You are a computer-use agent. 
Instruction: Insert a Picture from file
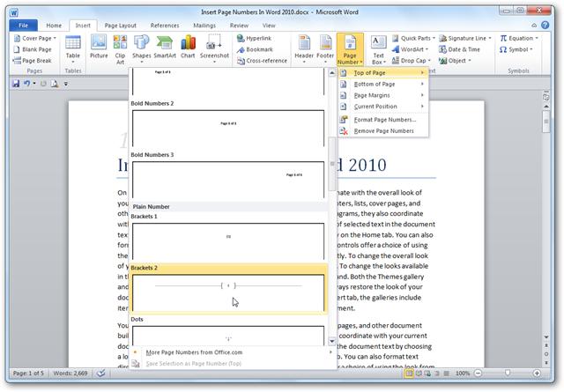tap(99, 47)
